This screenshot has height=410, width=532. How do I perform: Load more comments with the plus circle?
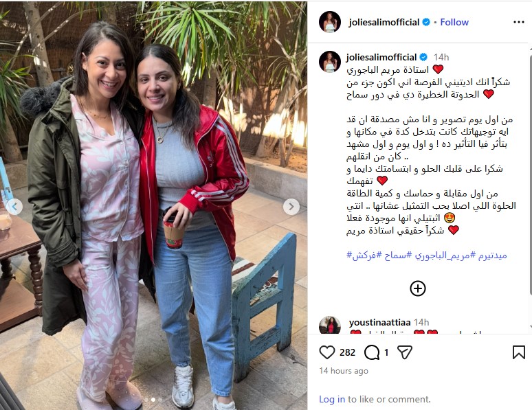click(418, 288)
